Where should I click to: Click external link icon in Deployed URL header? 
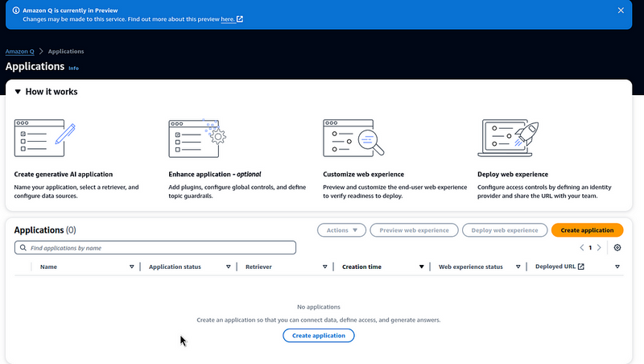[x=580, y=267]
